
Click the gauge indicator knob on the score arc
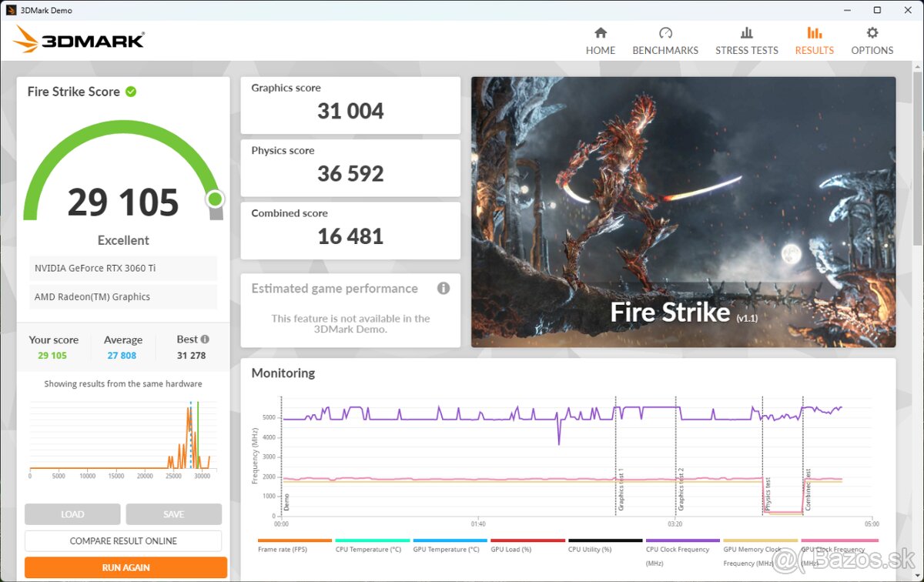[215, 199]
